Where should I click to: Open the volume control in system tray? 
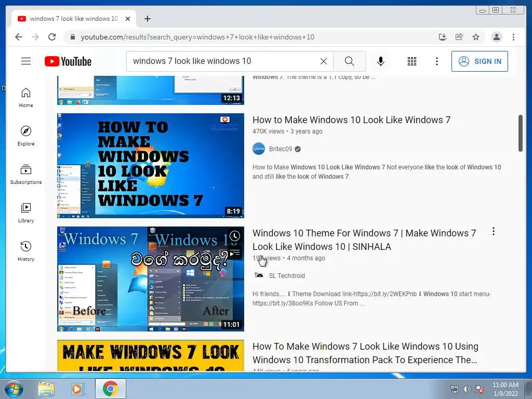pos(467,389)
